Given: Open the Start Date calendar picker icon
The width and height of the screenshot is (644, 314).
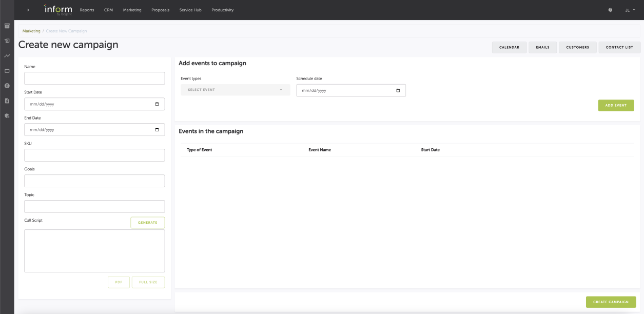Looking at the screenshot, I should [157, 104].
